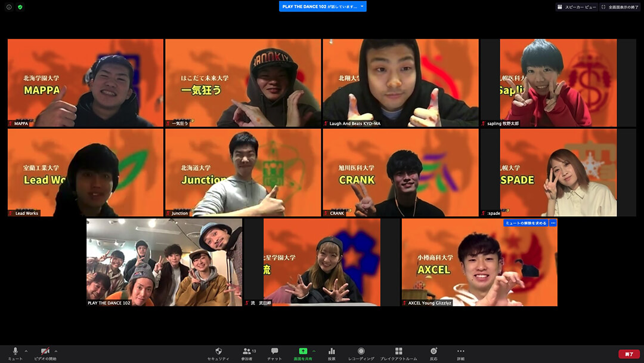Ask AXCEL to unmute via blue button

coord(525,223)
